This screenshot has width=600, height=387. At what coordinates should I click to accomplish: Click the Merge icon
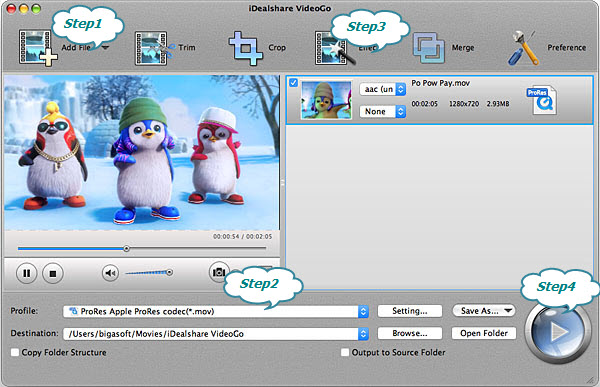tap(429, 48)
